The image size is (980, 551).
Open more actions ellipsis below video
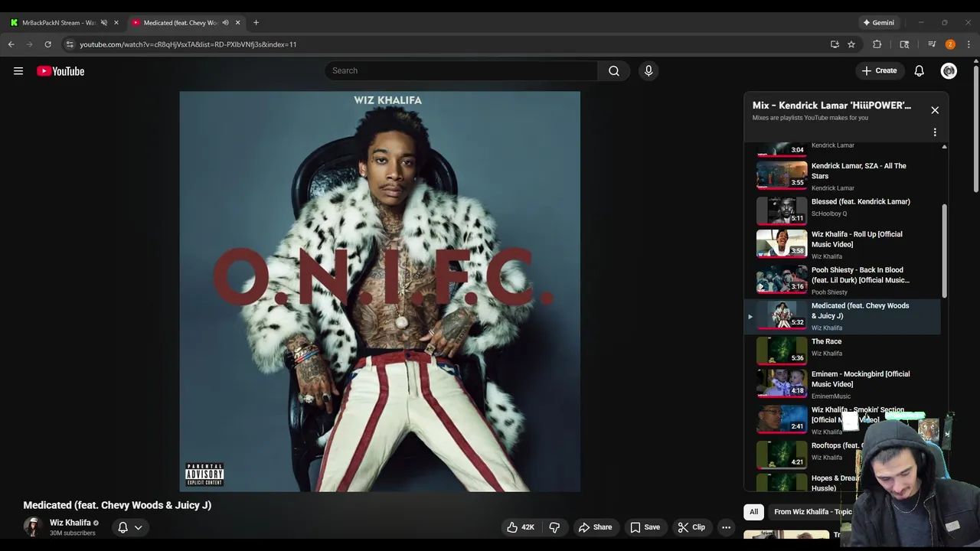tap(726, 527)
